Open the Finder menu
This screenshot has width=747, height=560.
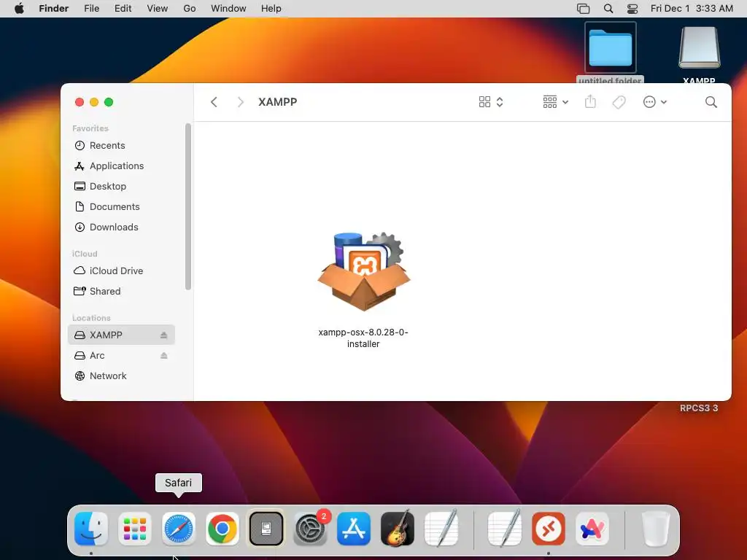pyautogui.click(x=54, y=9)
